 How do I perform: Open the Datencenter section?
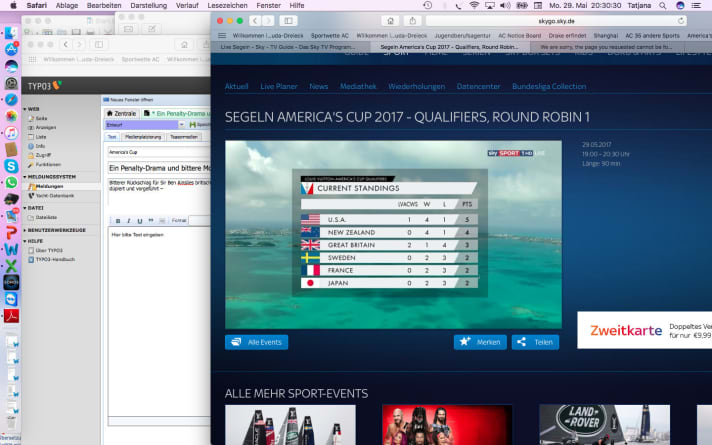tap(478, 86)
